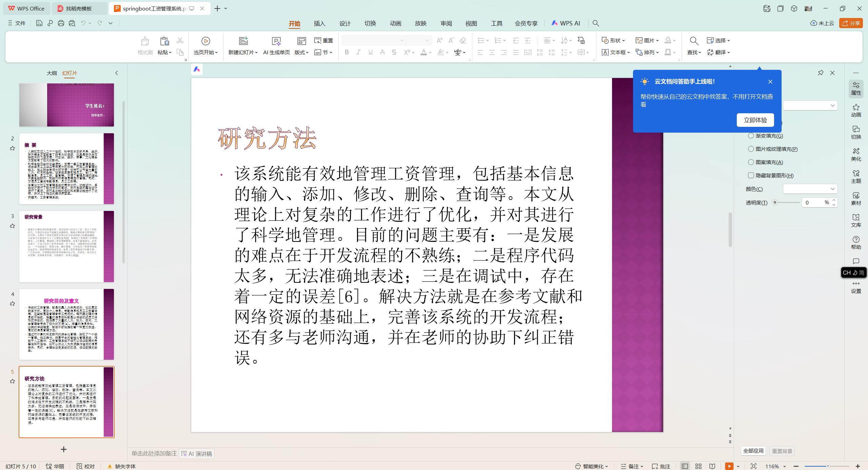
Task: Click the 全部应用 button at the bottom right
Action: [753, 451]
